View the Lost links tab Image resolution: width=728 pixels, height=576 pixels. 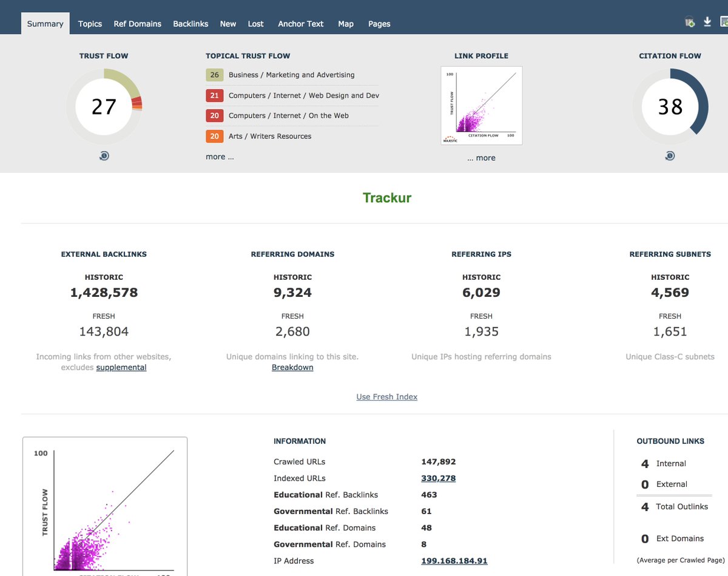[255, 24]
